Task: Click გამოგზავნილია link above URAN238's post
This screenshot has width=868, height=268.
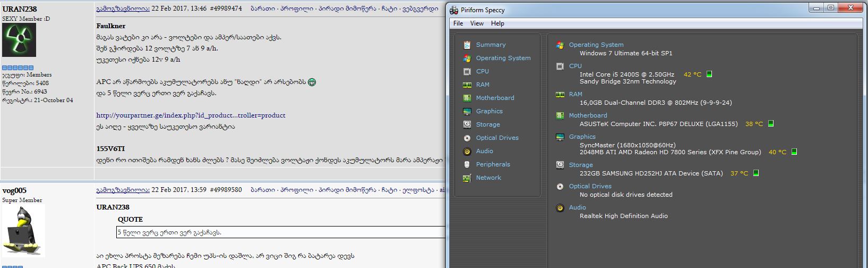Action: click(123, 9)
